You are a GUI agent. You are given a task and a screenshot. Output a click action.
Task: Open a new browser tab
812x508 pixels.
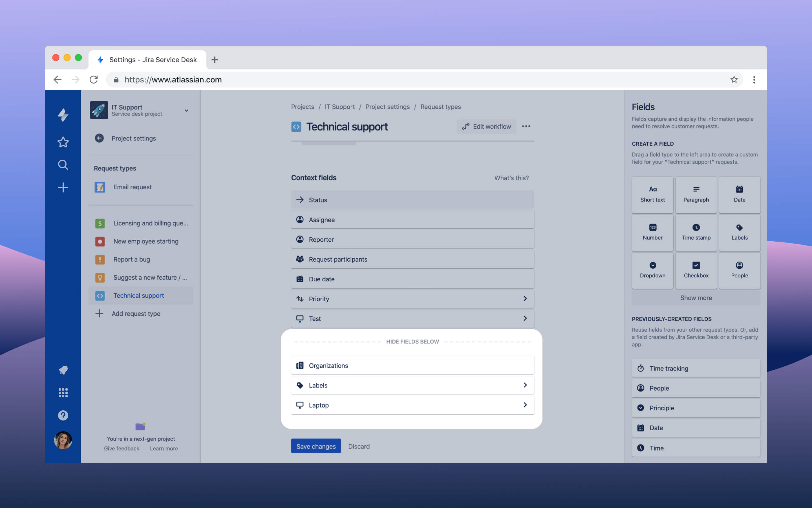pos(215,60)
